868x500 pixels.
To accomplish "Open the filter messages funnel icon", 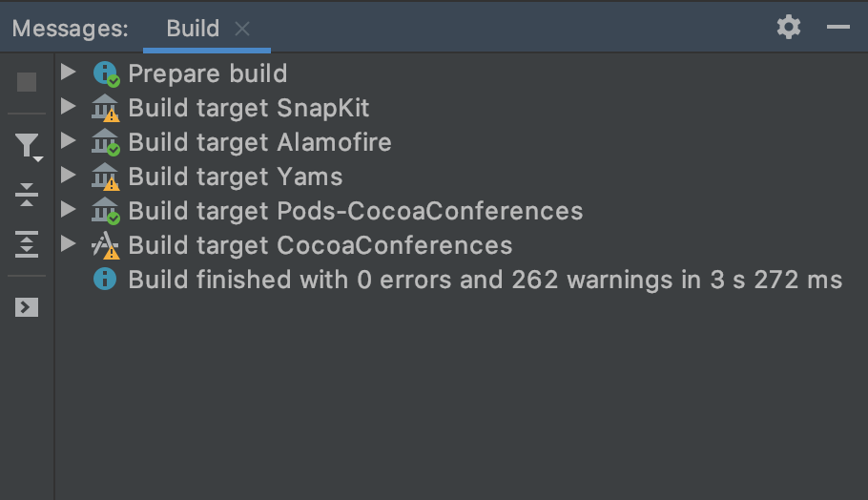I will pos(27,145).
